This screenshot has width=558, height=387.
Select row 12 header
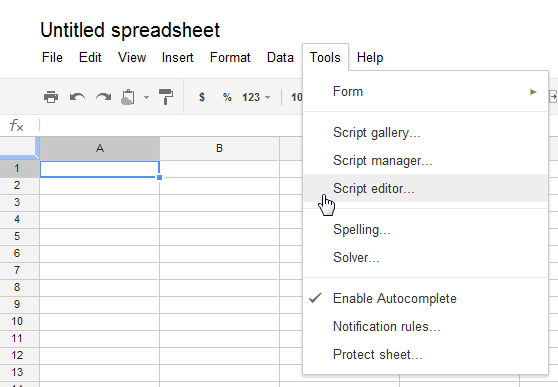pos(19,355)
